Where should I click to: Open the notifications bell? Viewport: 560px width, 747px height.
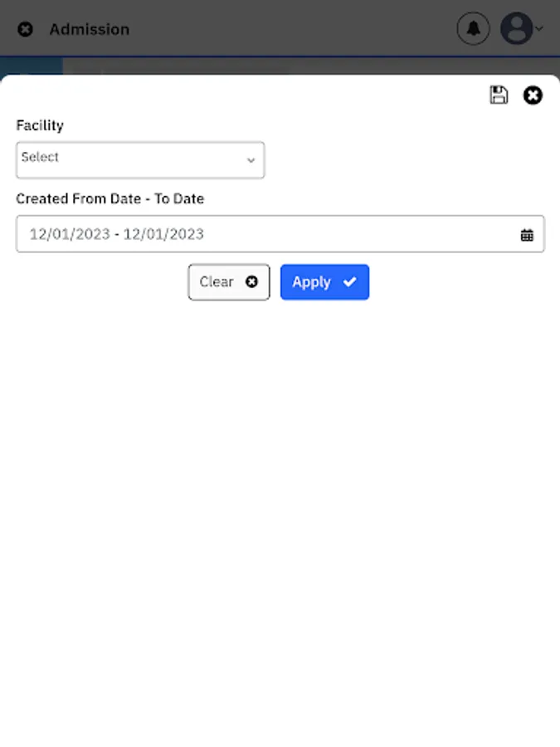coord(473,29)
